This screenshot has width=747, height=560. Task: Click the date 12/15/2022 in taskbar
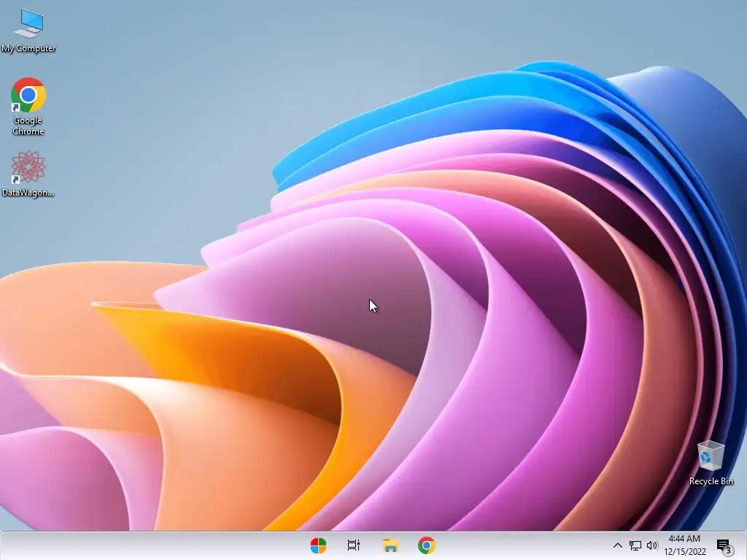coord(685,552)
